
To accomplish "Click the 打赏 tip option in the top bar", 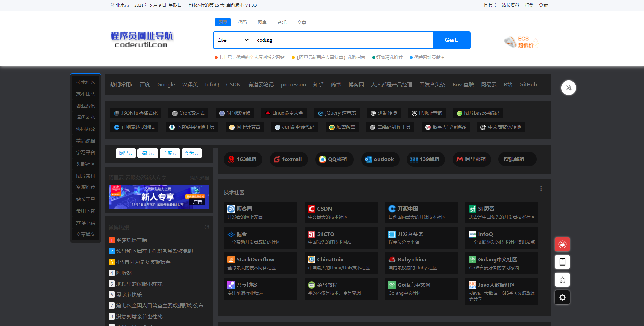I will coord(529,5).
